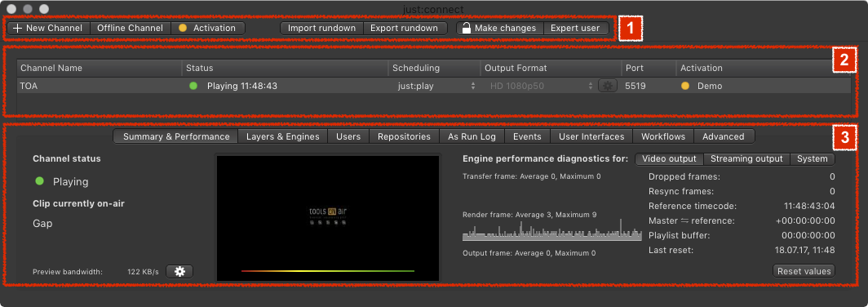
Task: Click Export rundown
Action: pyautogui.click(x=405, y=29)
